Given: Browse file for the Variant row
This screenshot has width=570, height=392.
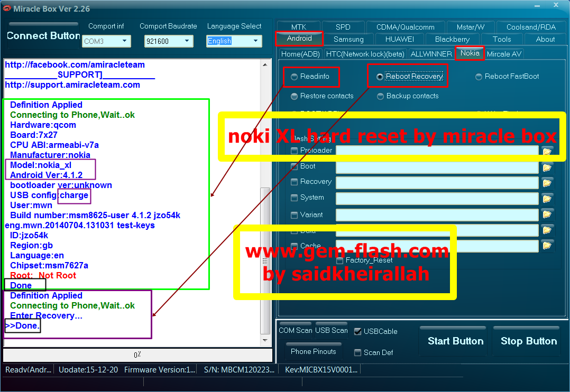Looking at the screenshot, I should tap(547, 214).
